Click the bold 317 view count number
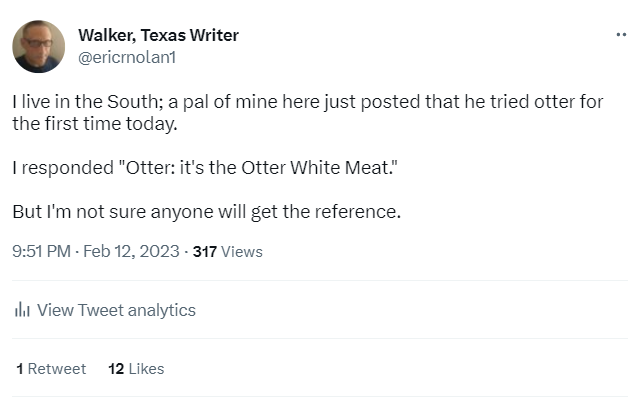Image resolution: width=628 pixels, height=401 pixels. tap(204, 252)
